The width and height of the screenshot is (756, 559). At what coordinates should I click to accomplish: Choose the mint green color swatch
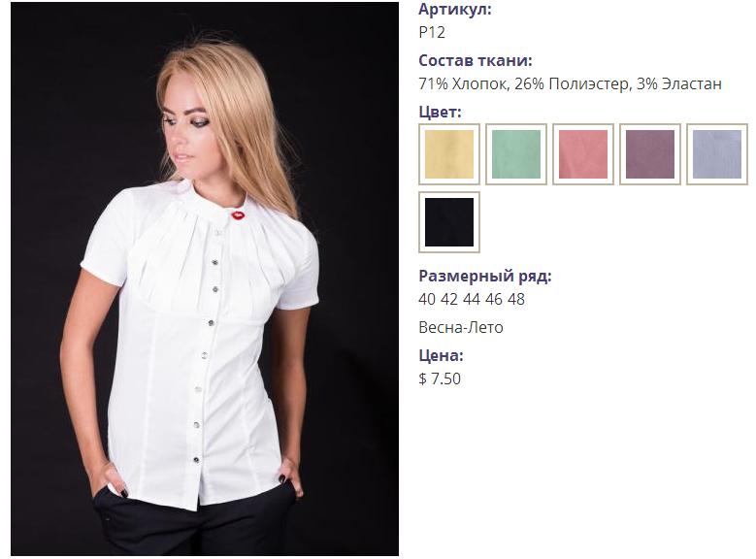516,154
